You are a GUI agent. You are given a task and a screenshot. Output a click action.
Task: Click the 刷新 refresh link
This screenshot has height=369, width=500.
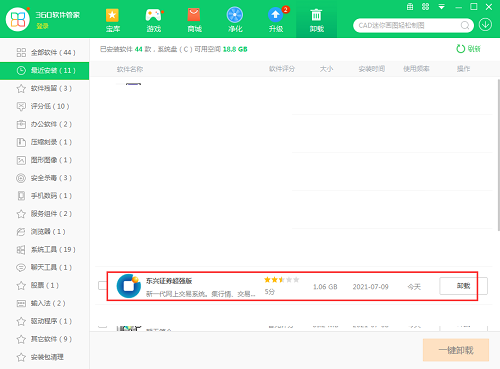[x=468, y=49]
